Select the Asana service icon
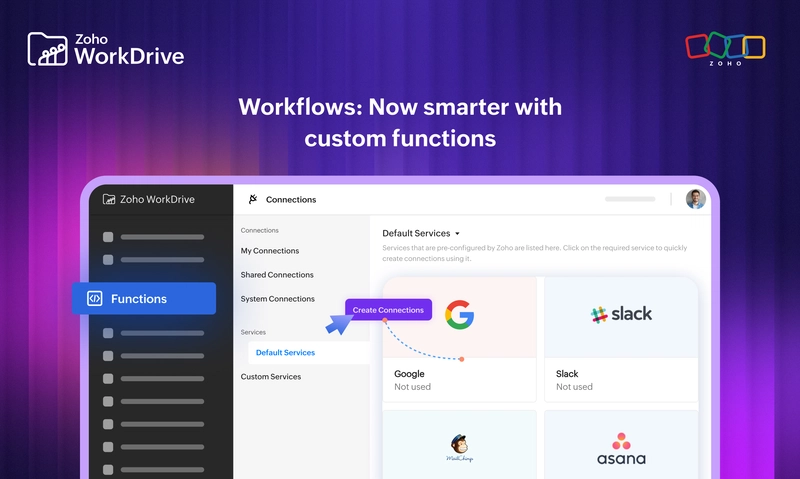 click(621, 447)
